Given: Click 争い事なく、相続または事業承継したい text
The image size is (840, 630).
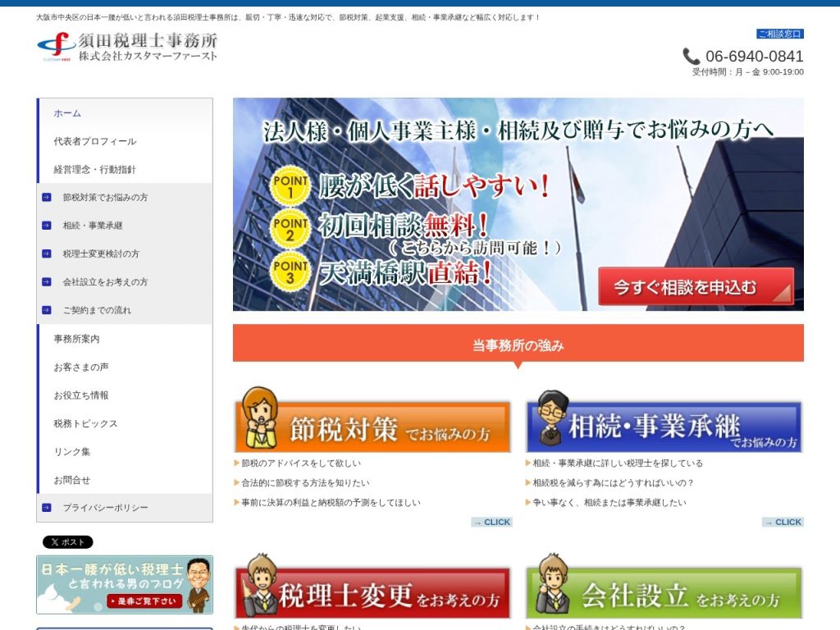Looking at the screenshot, I should pos(609,503).
